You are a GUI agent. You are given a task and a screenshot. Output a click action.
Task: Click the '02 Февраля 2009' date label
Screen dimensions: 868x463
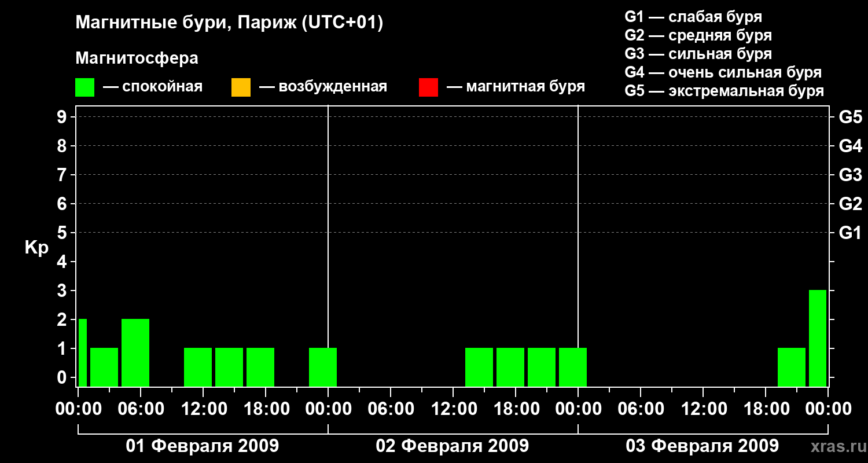(453, 446)
